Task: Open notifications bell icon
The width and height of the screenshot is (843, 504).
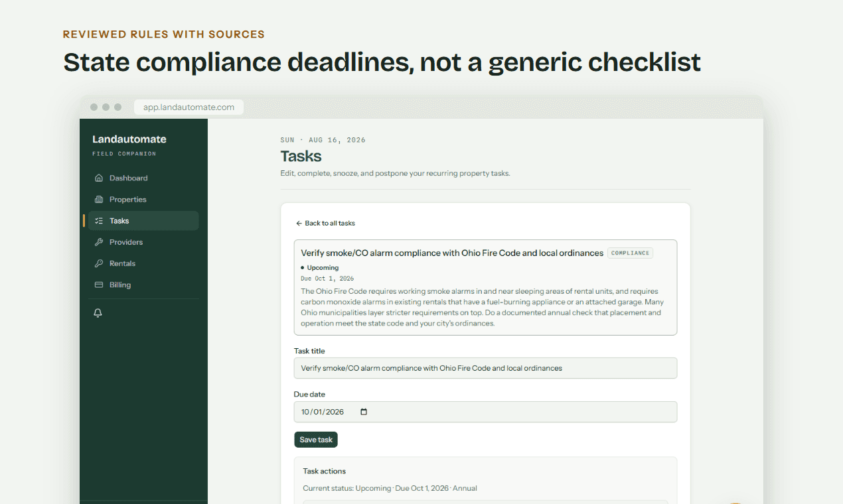Action: coord(98,313)
